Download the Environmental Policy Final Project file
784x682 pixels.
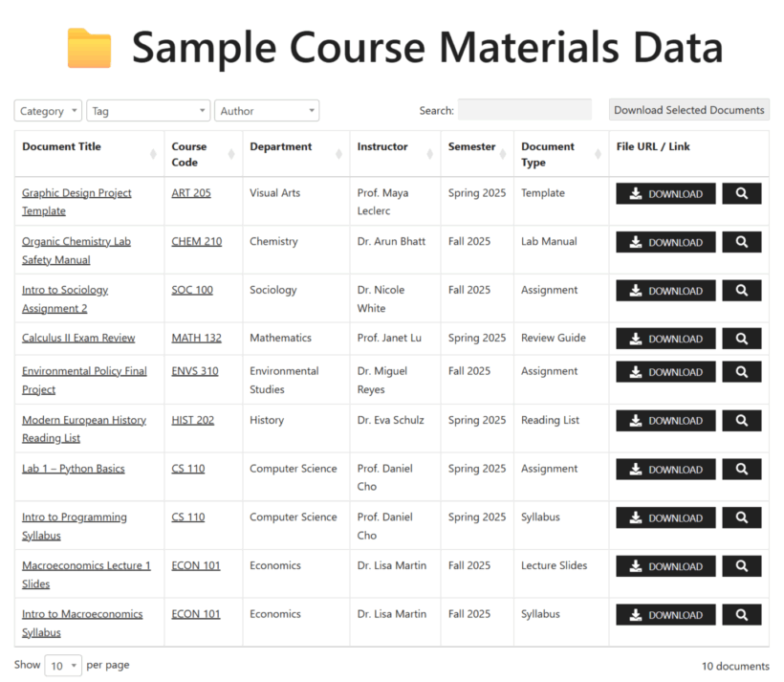click(x=665, y=372)
